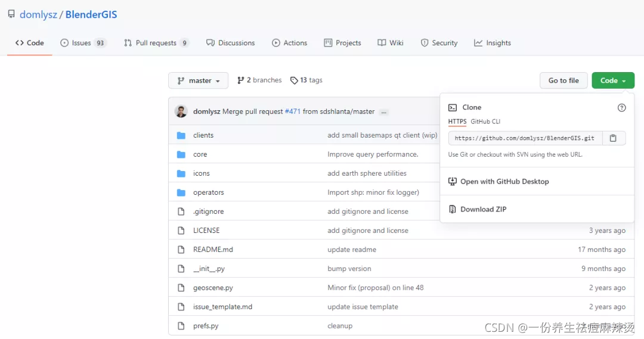
Task: Open commit 'cleanup' for prefs.py
Action: pos(340,326)
